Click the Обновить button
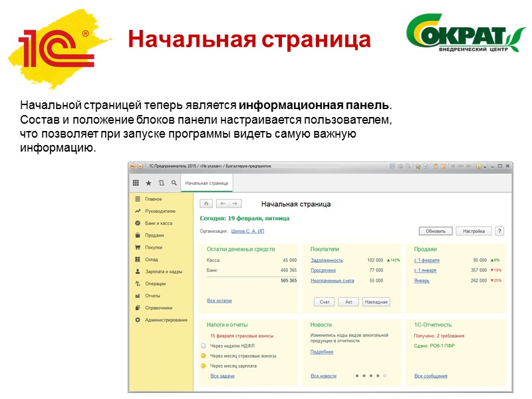The height and width of the screenshot is (399, 532). pos(436,231)
